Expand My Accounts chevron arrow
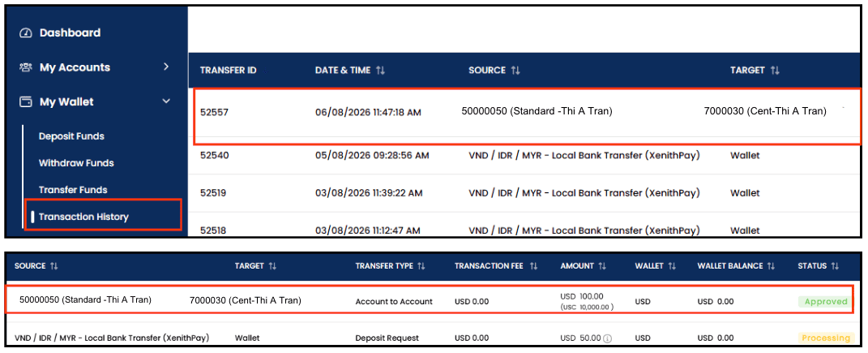The width and height of the screenshot is (868, 353). coord(166,67)
